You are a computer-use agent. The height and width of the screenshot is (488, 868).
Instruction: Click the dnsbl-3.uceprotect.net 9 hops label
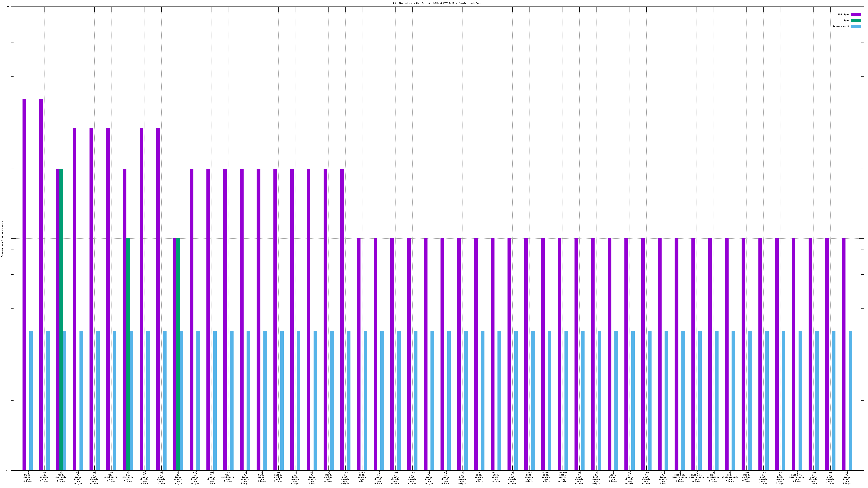[x=797, y=477]
